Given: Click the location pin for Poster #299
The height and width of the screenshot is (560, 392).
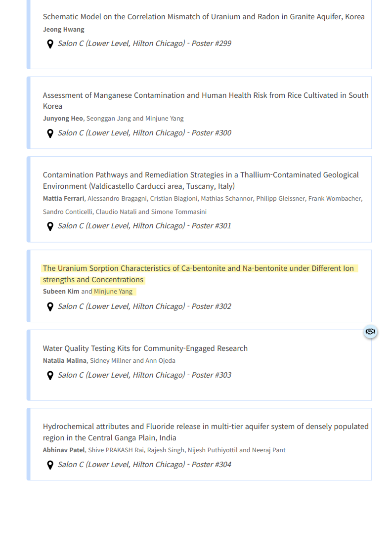Looking at the screenshot, I should click(x=50, y=44).
